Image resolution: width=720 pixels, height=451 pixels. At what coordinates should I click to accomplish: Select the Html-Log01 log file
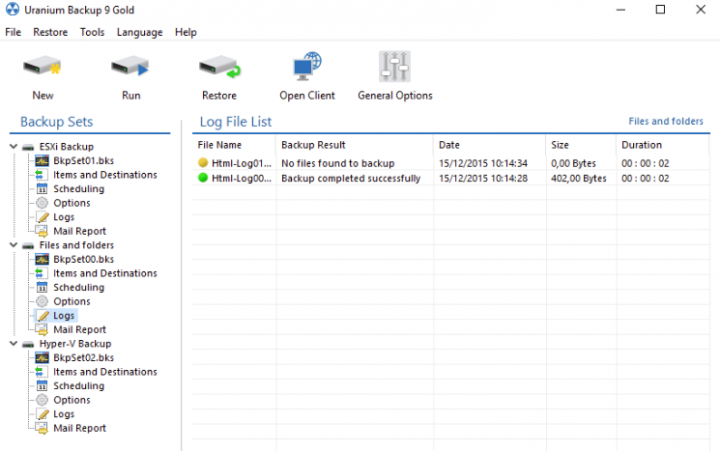click(x=242, y=163)
